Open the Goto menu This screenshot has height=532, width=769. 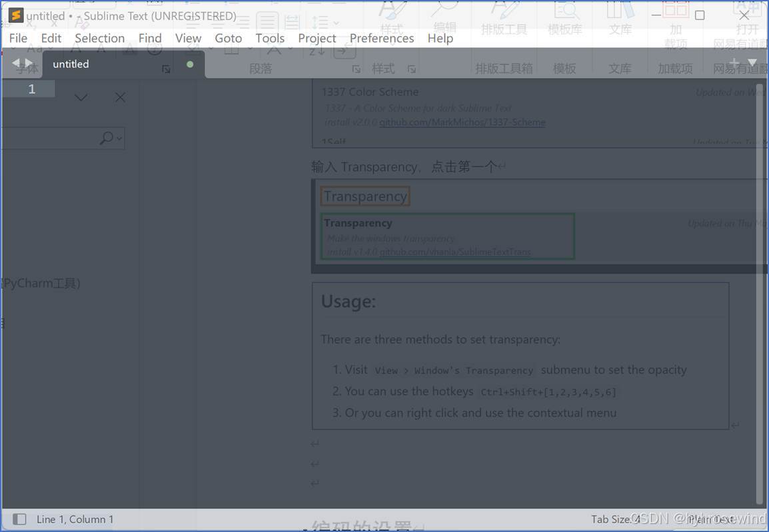[228, 38]
